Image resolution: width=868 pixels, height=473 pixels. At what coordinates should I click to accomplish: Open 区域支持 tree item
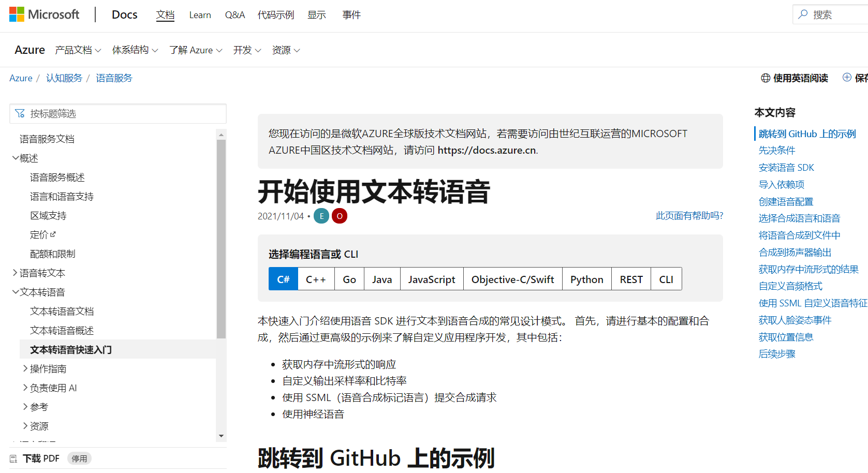(x=48, y=215)
